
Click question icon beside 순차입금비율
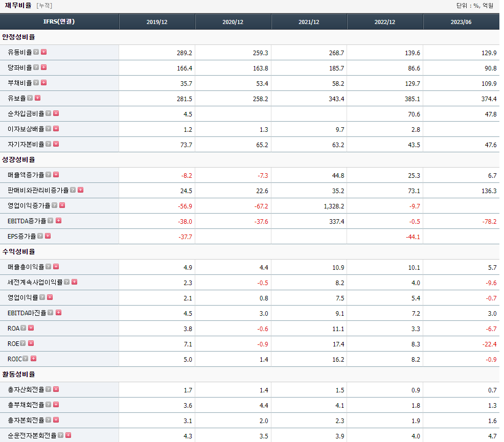pyautogui.click(x=48, y=113)
